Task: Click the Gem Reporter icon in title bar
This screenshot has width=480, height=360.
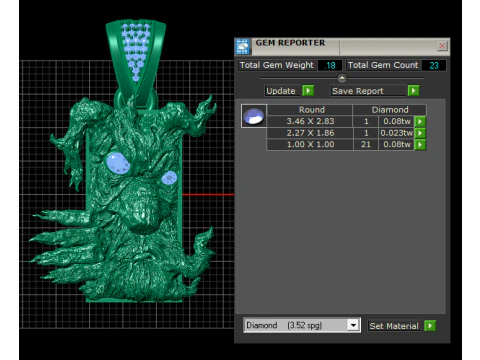Action: click(243, 47)
